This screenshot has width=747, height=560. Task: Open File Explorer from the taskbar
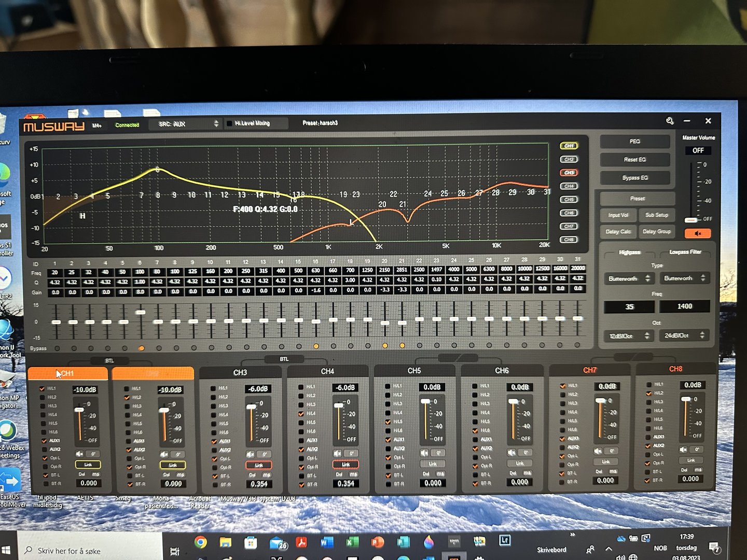point(225,542)
